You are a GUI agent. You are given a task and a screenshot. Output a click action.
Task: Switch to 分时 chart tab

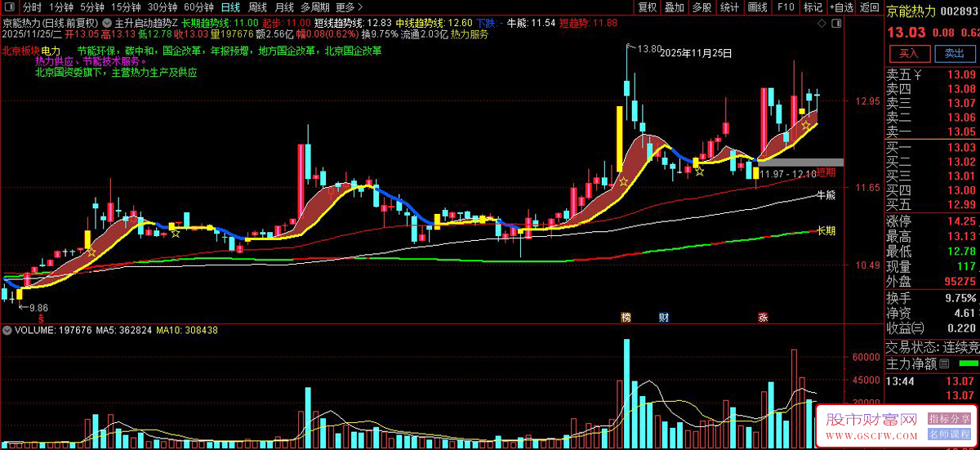(33, 7)
